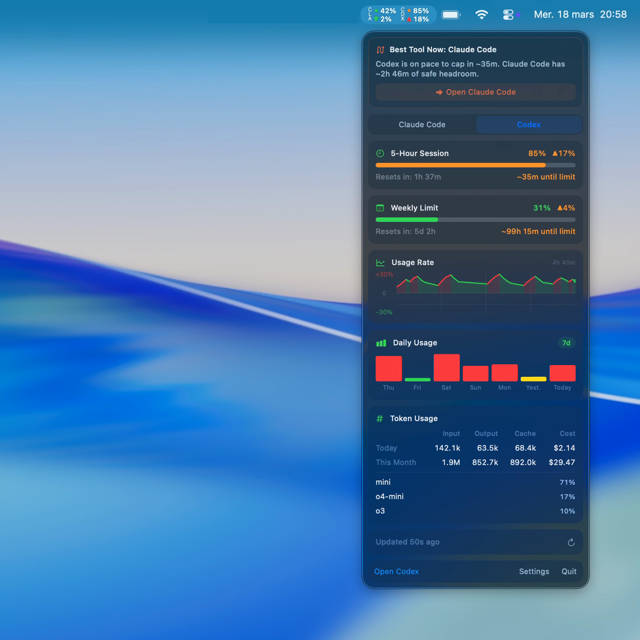Click the Yest. daily usage bar

click(x=533, y=379)
